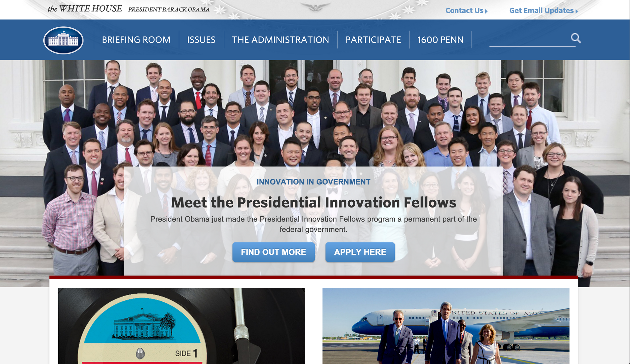Viewport: 630px width, 364px height.
Task: Expand the Participate navigation item
Action: 373,40
